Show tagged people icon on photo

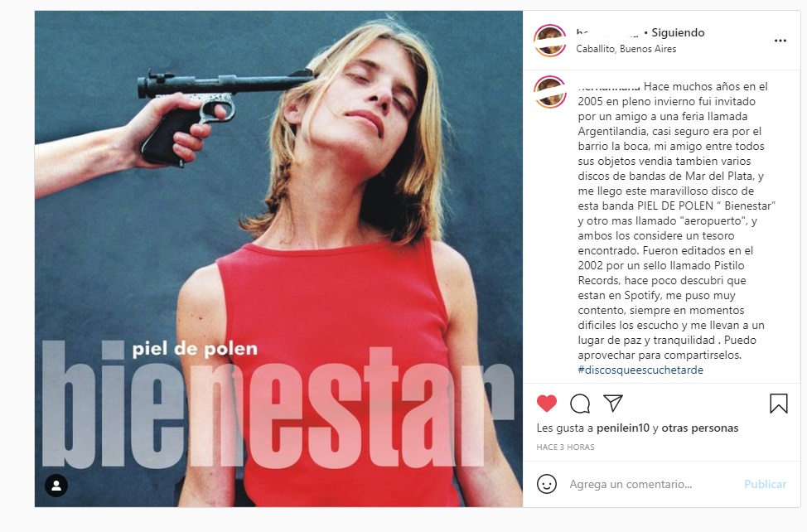click(56, 485)
